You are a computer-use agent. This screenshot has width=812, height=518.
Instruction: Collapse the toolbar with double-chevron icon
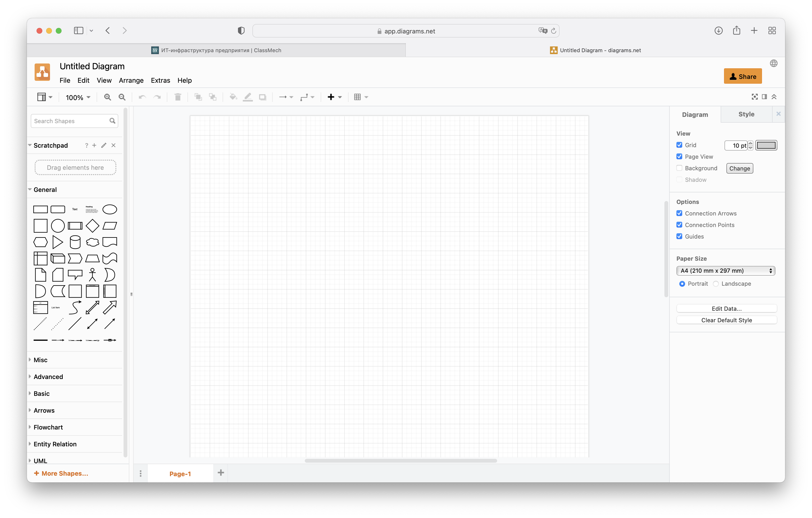click(774, 97)
